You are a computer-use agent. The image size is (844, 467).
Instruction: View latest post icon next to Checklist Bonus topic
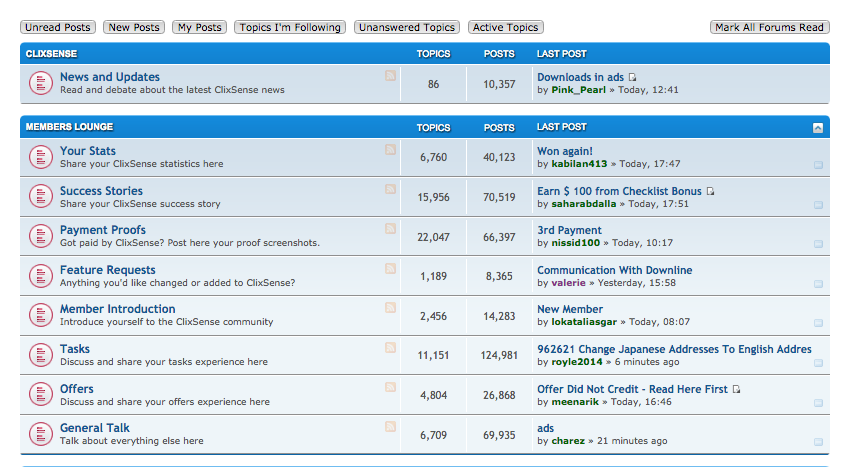click(710, 192)
